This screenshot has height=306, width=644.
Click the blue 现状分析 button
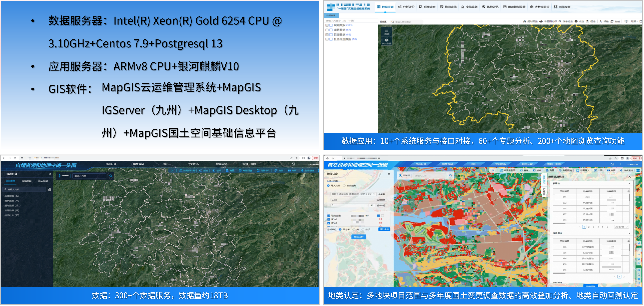pos(358,237)
